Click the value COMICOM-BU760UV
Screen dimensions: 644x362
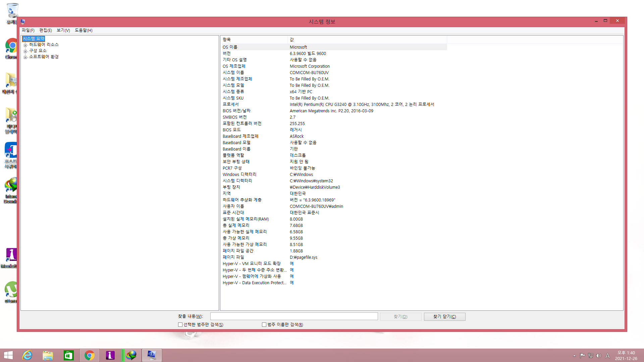point(309,73)
